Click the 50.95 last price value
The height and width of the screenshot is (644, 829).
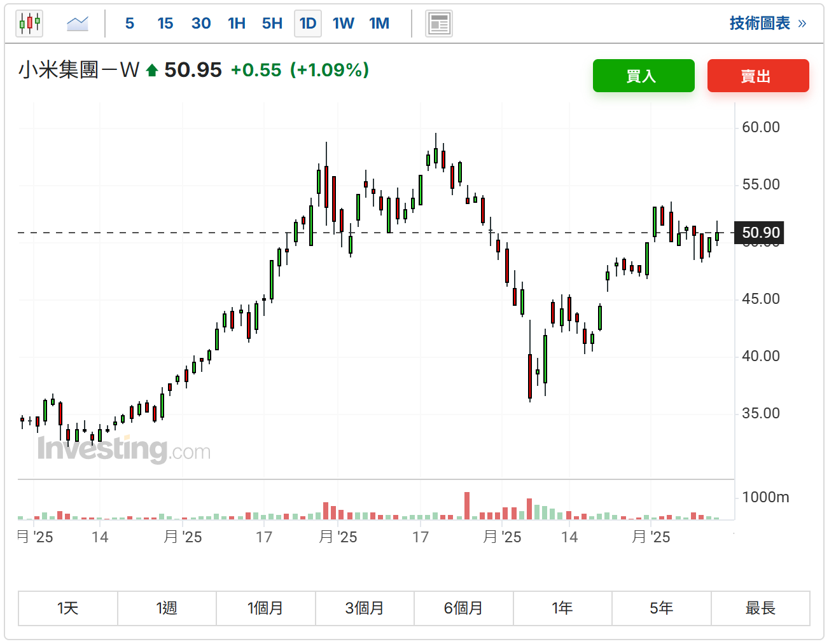(193, 70)
